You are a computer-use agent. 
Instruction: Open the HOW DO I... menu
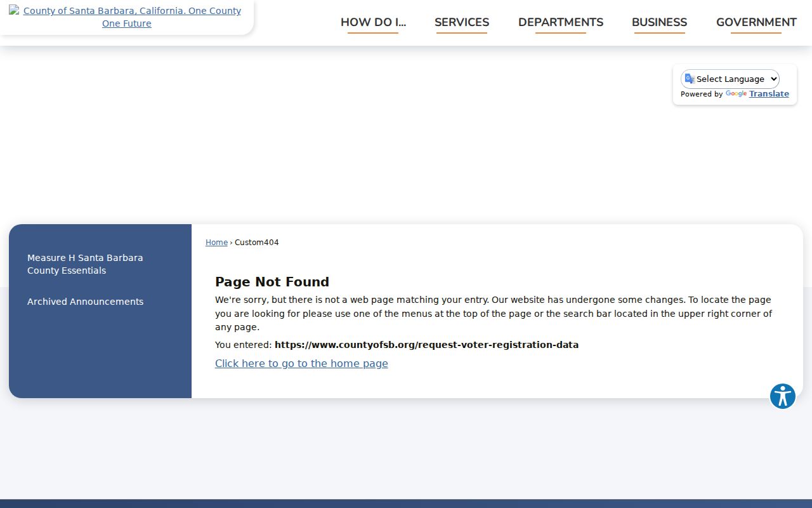pos(373,22)
